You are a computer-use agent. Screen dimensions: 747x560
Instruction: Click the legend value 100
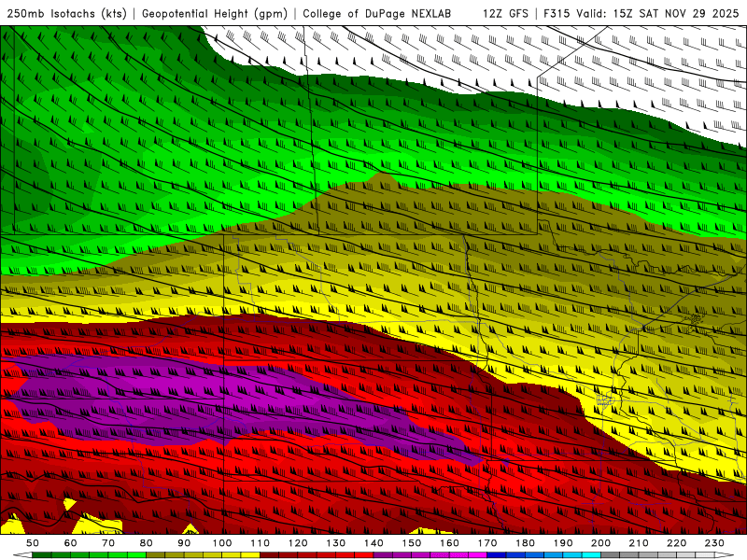tap(222, 543)
